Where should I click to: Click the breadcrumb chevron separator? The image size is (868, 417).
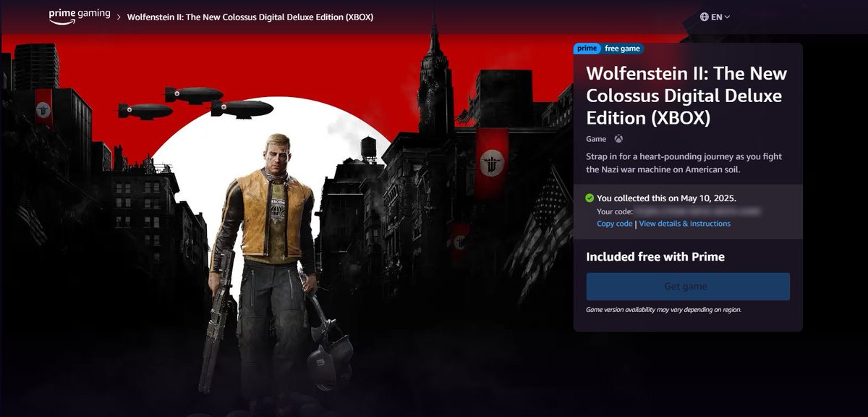click(119, 17)
